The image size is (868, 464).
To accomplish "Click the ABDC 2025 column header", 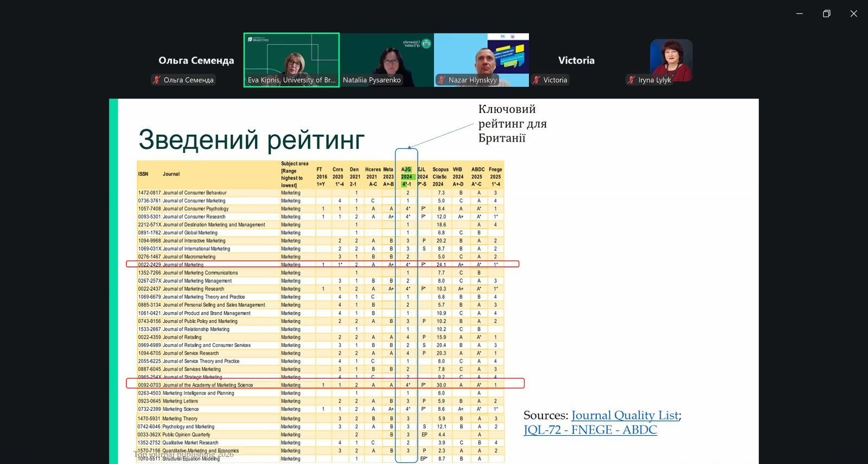I will [477, 177].
